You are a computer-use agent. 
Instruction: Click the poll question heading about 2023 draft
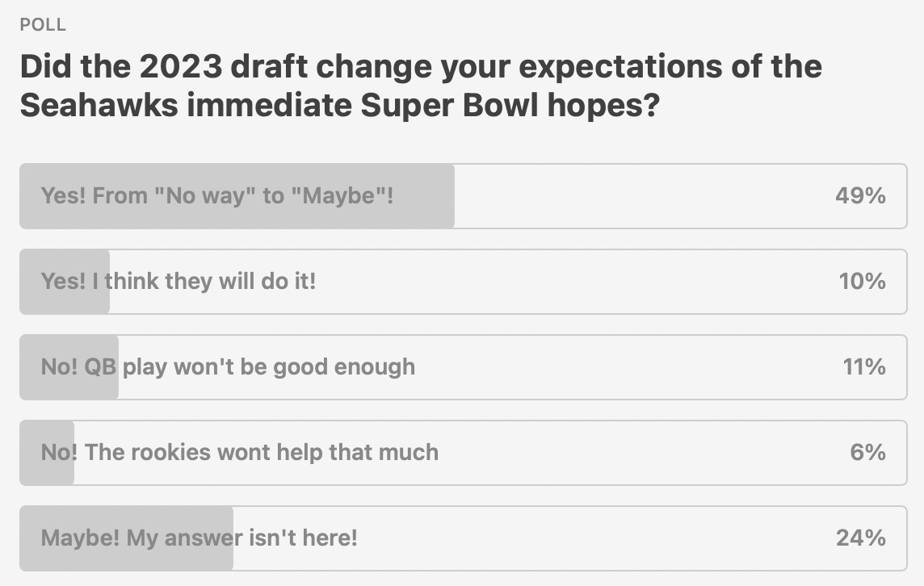(421, 66)
